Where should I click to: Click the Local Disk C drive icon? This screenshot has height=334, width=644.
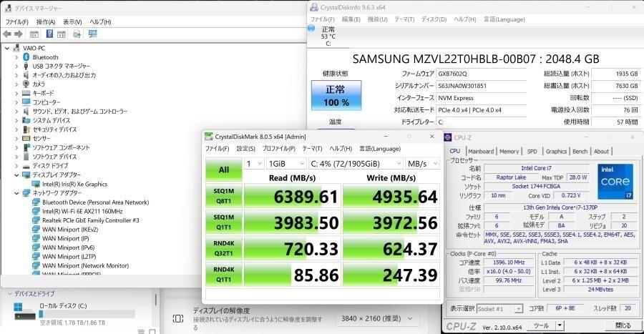coord(24,311)
